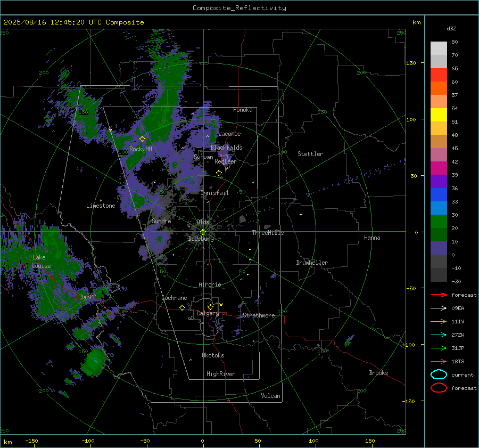This screenshot has height=448, width=479.
Task: Click the yellow diamond marker above RockyMH
Action: (142, 139)
